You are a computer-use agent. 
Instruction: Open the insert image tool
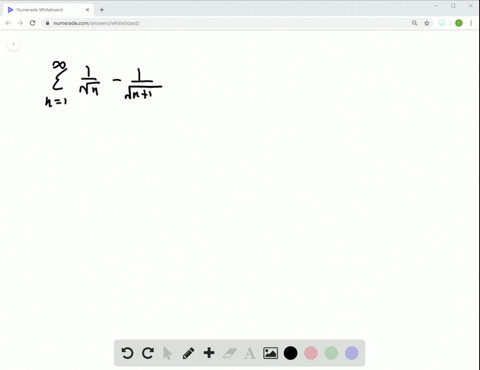click(x=270, y=353)
